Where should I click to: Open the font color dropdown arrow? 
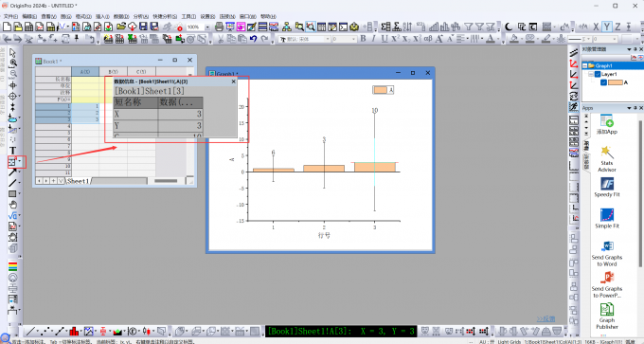[x=498, y=39]
